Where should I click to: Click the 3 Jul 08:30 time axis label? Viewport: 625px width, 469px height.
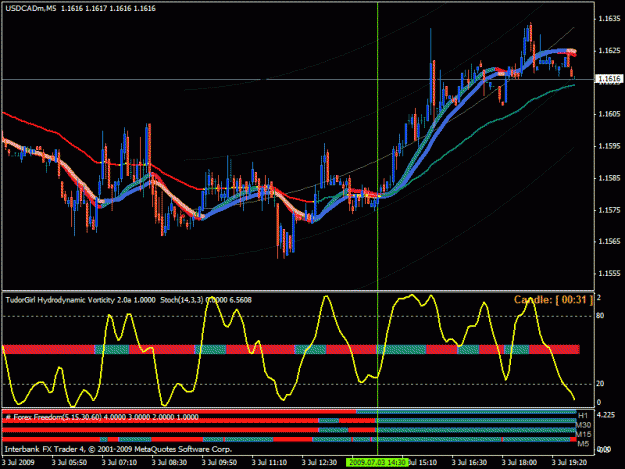coord(169,463)
